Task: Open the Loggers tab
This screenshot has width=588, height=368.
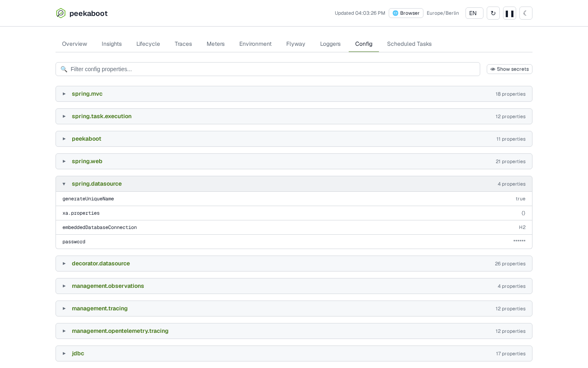Action: tap(330, 44)
